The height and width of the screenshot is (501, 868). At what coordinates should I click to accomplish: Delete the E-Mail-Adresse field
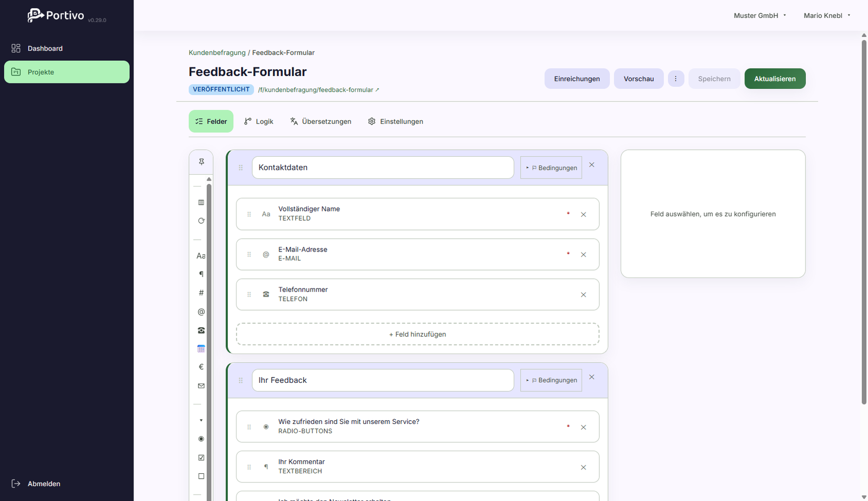coord(583,255)
